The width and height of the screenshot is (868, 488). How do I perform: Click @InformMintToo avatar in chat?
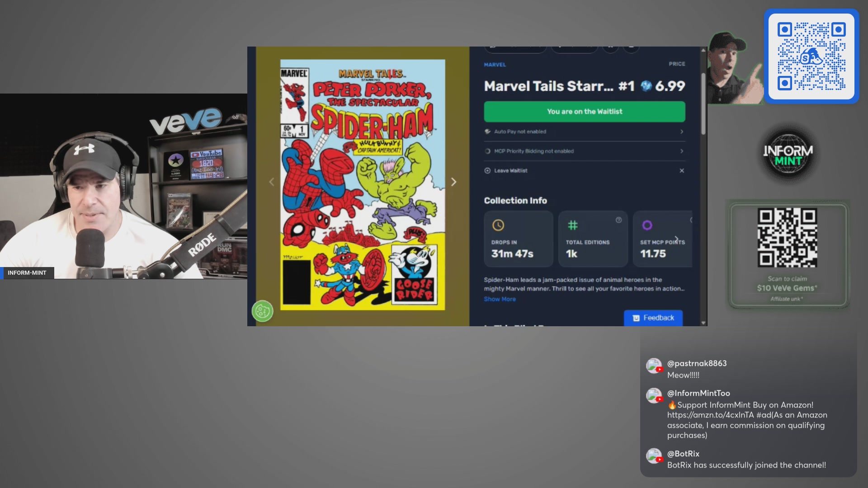click(654, 395)
